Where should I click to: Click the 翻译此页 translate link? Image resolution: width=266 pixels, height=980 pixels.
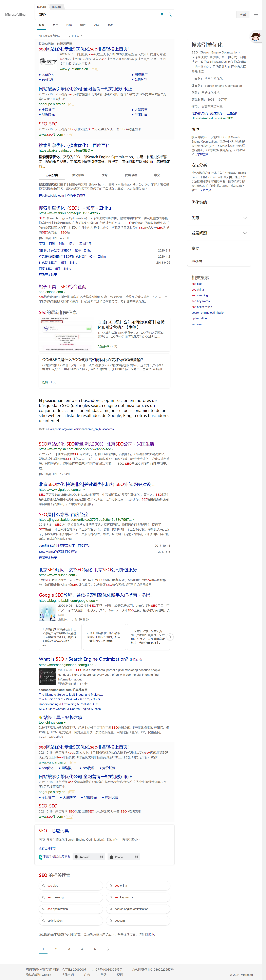coord(136,660)
